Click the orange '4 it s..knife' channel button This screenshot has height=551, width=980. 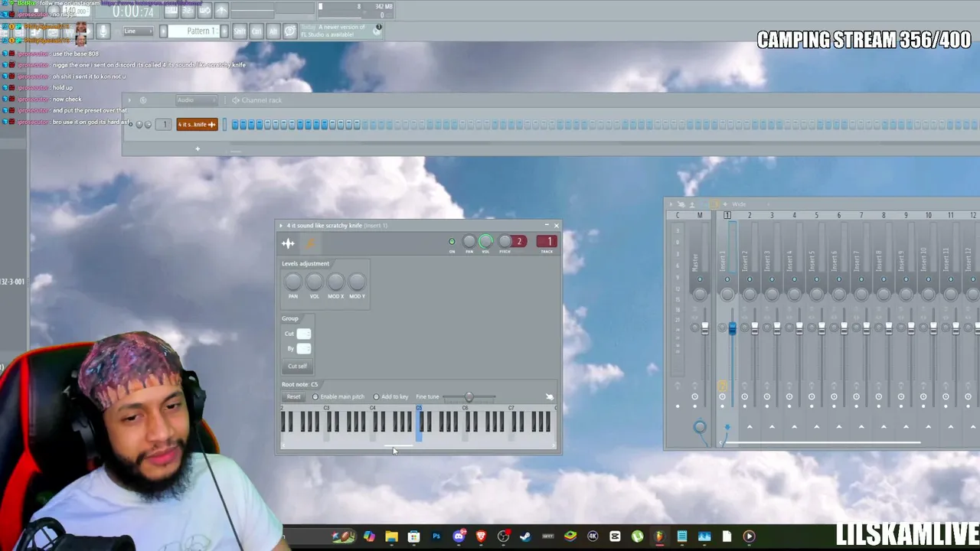coord(198,125)
